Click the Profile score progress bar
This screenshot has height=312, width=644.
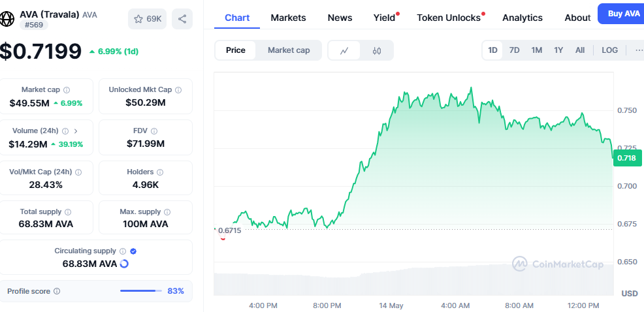(141, 291)
